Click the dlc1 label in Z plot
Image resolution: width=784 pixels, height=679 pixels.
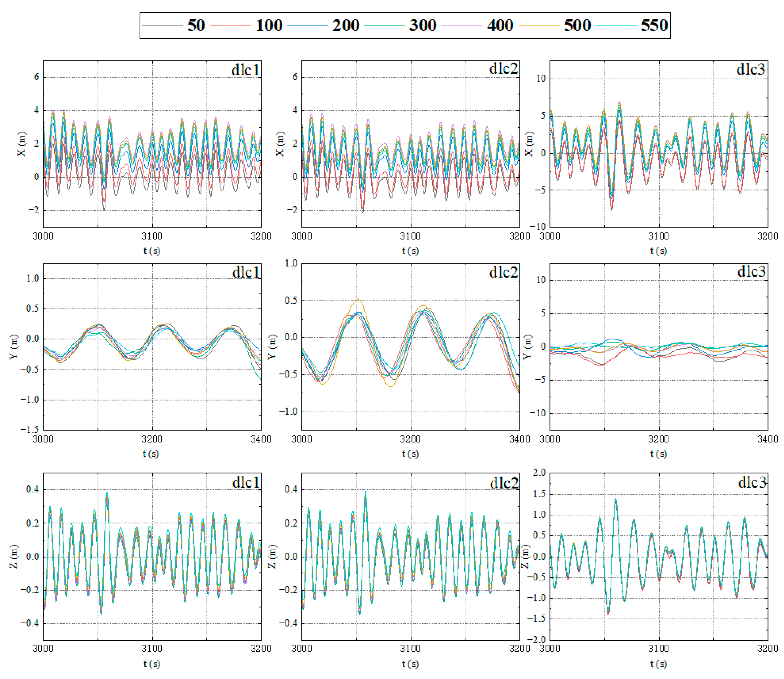point(246,482)
